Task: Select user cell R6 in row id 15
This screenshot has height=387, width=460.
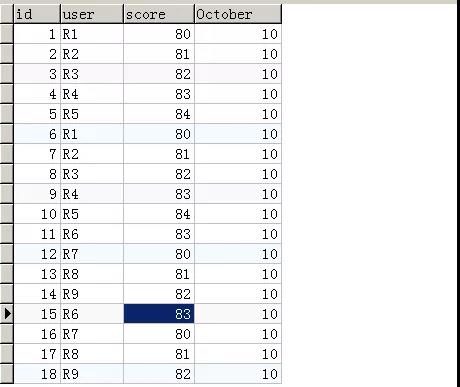Action: (x=92, y=314)
